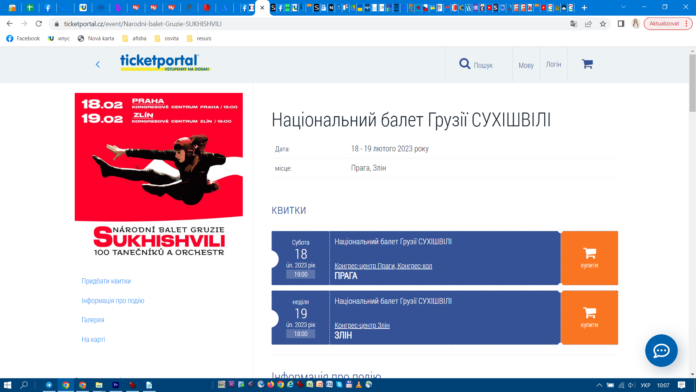Expand the tab search chevron in title bar
Screen dimensions: 696x392
[623, 8]
